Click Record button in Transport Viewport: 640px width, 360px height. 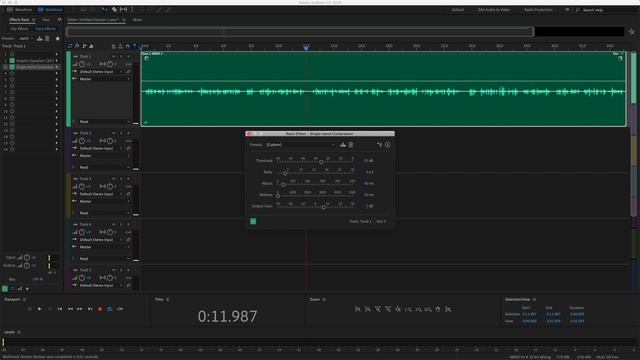[100, 309]
